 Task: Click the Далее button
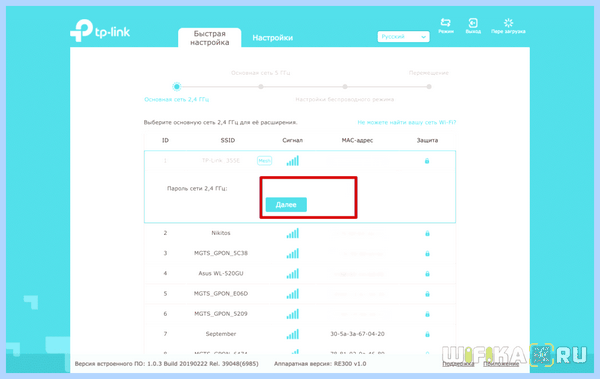pos(286,205)
